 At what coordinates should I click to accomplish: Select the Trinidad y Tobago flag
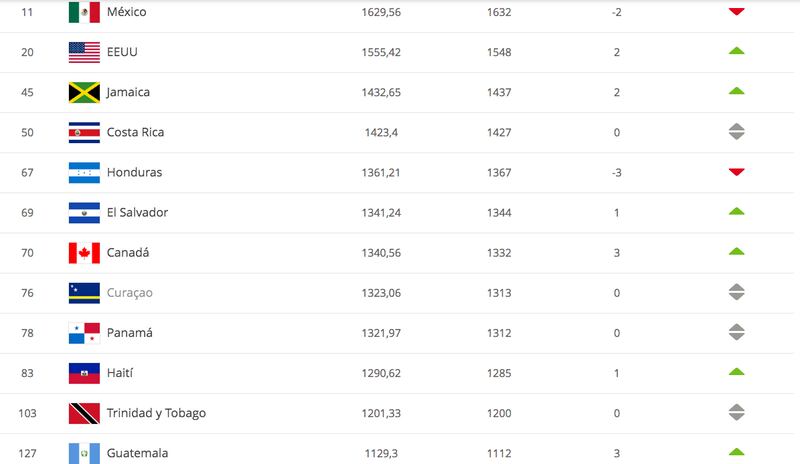point(84,413)
